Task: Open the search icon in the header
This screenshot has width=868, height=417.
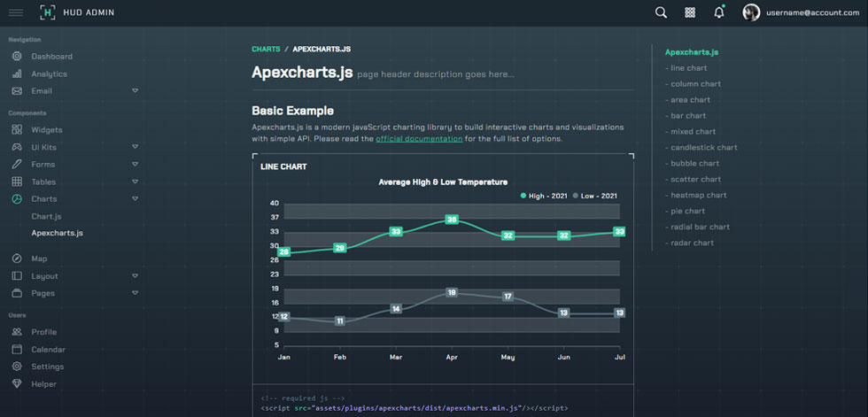Action: (x=661, y=12)
